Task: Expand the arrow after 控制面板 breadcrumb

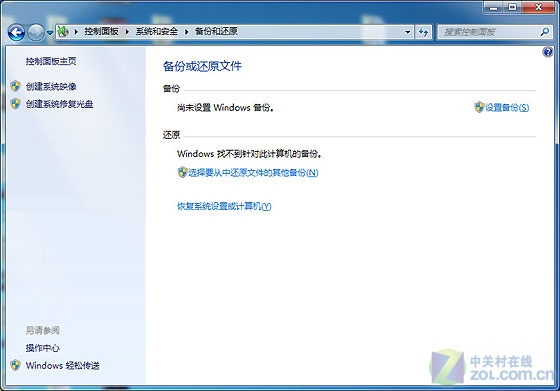Action: tap(127, 32)
